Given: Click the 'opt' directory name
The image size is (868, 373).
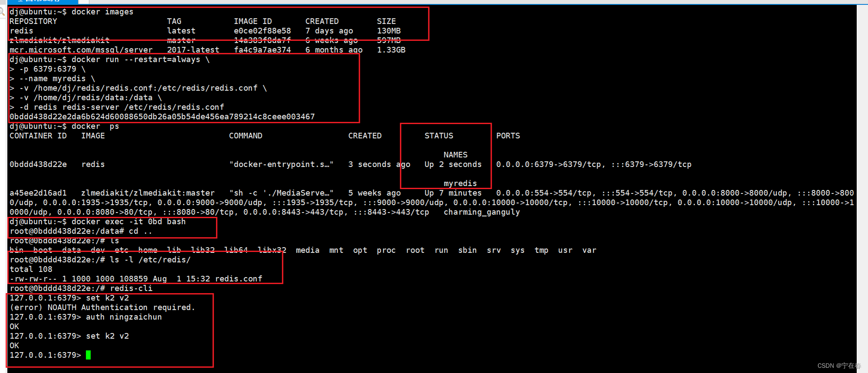Looking at the screenshot, I should pos(360,250).
